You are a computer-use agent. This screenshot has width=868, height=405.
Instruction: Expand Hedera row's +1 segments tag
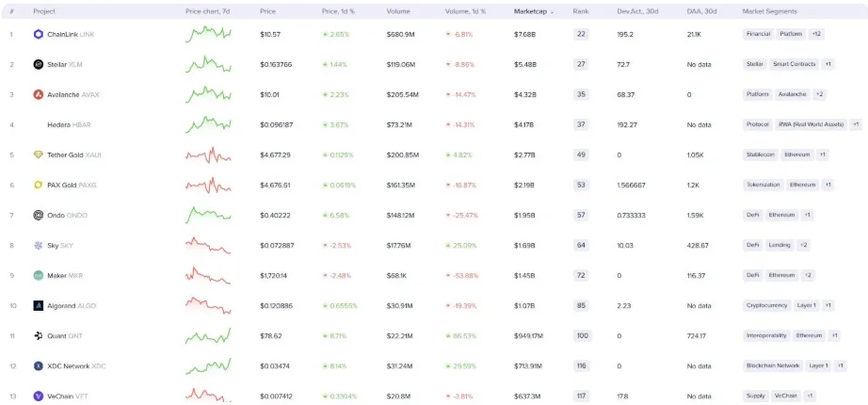pyautogui.click(x=856, y=124)
